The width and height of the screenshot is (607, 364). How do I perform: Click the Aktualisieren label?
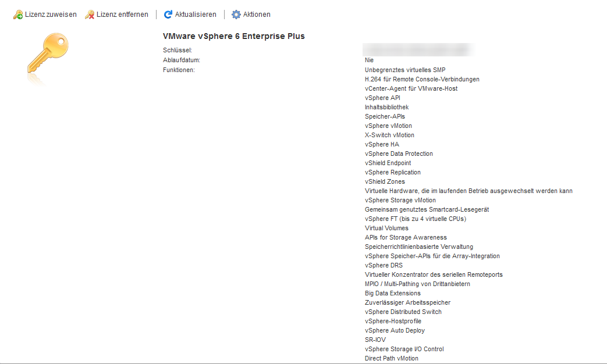(196, 15)
